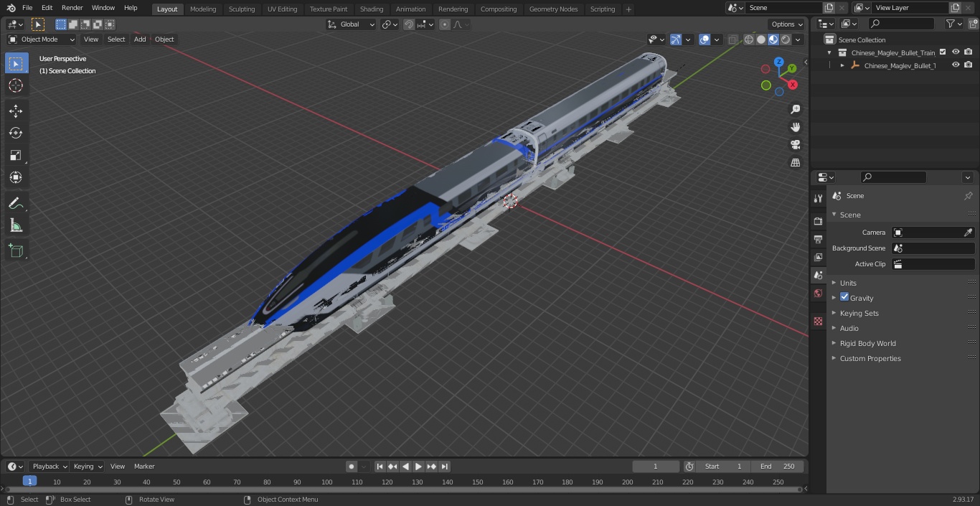Switch to the Modeling workspace tab
The image size is (980, 506).
pos(203,9)
